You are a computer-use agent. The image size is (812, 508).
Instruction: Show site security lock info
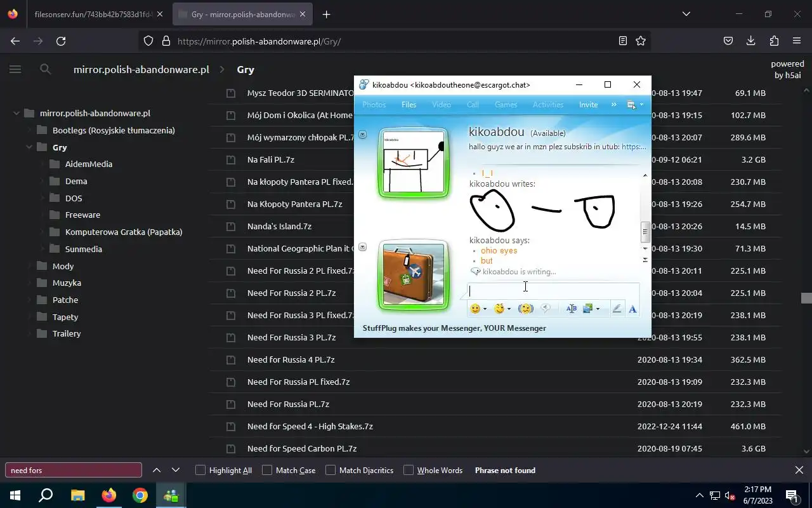point(166,41)
